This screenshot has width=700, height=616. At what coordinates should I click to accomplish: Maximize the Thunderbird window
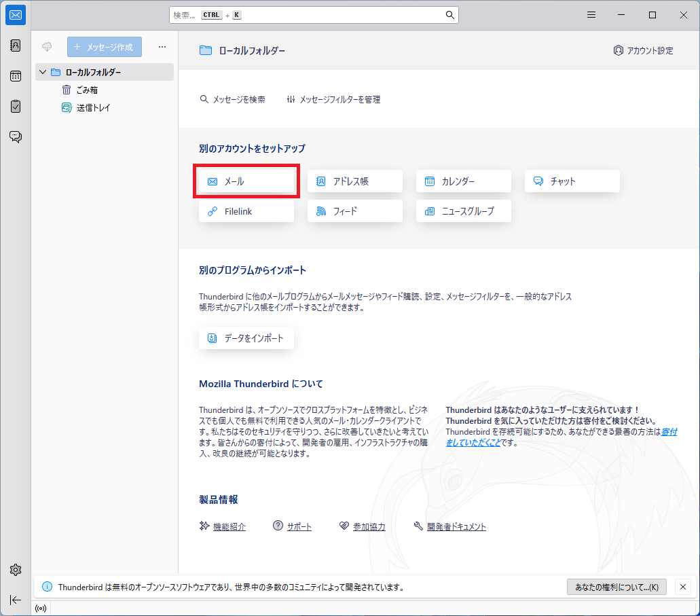[652, 15]
